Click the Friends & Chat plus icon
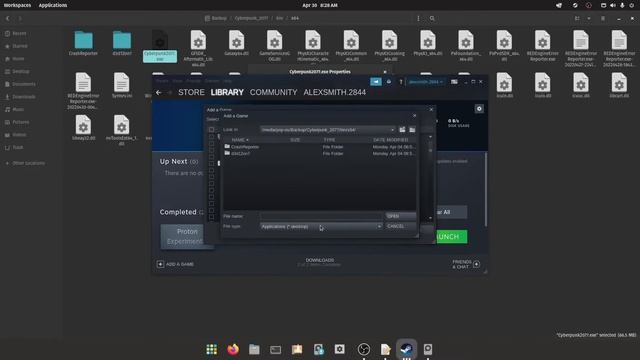The width and height of the screenshot is (640, 360). pyautogui.click(x=476, y=264)
